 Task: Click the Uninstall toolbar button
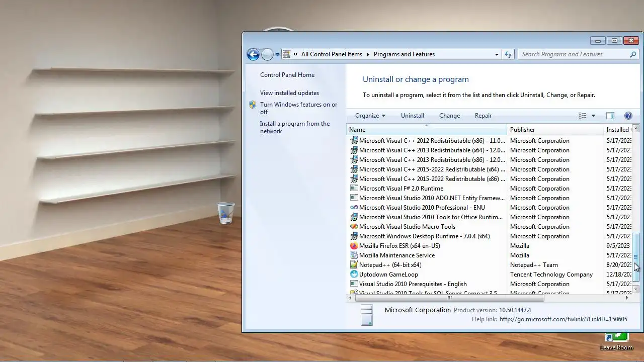coord(413,116)
